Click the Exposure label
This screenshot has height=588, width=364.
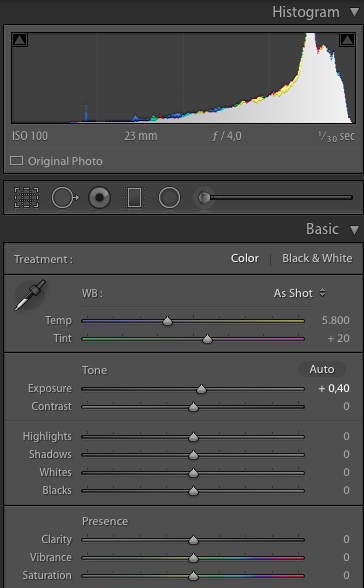(x=50, y=388)
